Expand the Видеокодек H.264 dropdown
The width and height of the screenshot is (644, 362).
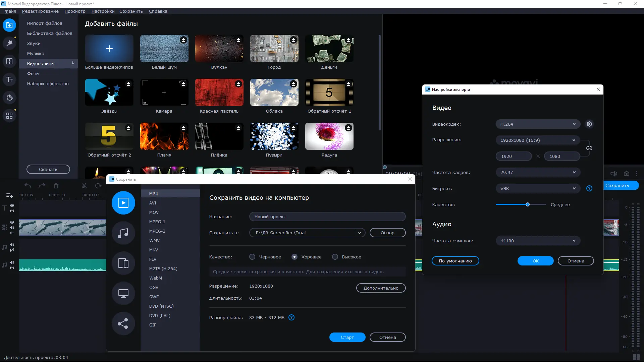click(538, 124)
